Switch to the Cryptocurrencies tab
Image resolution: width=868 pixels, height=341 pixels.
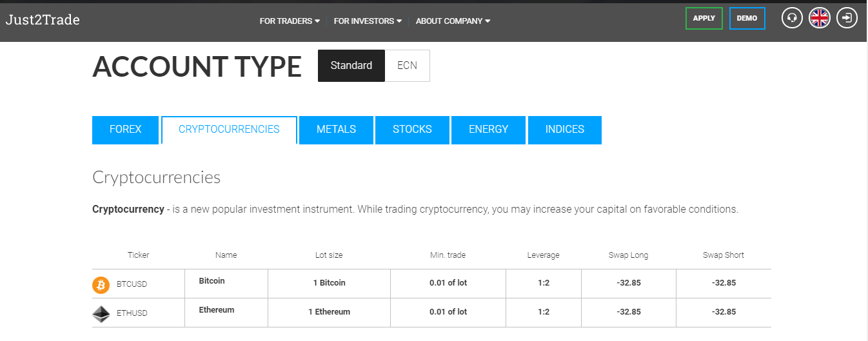[229, 130]
